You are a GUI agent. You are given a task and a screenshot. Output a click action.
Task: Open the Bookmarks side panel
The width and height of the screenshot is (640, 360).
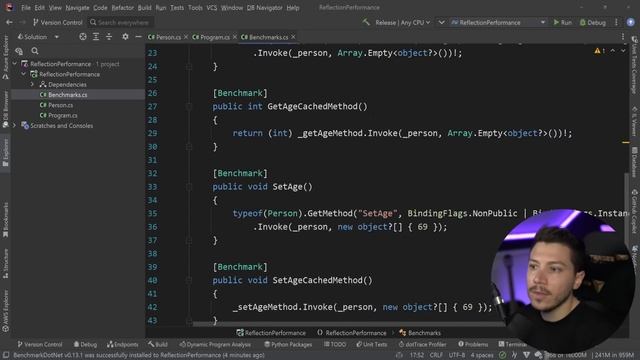click(5, 220)
